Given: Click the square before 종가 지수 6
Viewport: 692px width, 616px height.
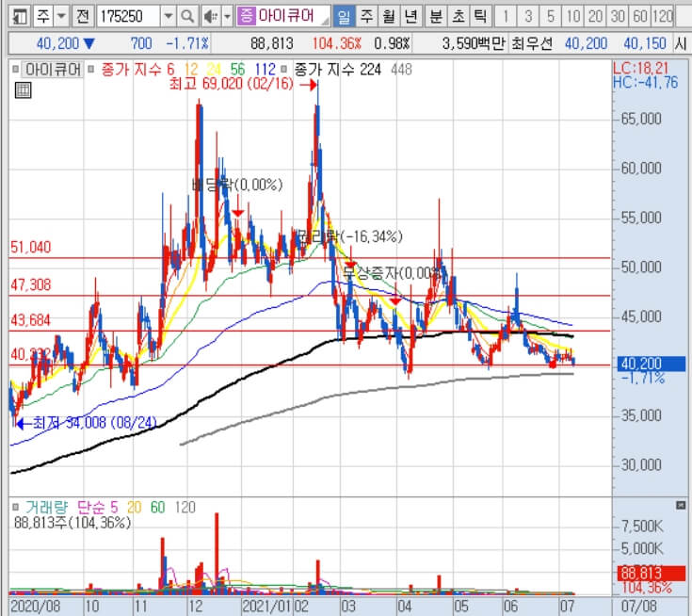Looking at the screenshot, I should point(91,70).
